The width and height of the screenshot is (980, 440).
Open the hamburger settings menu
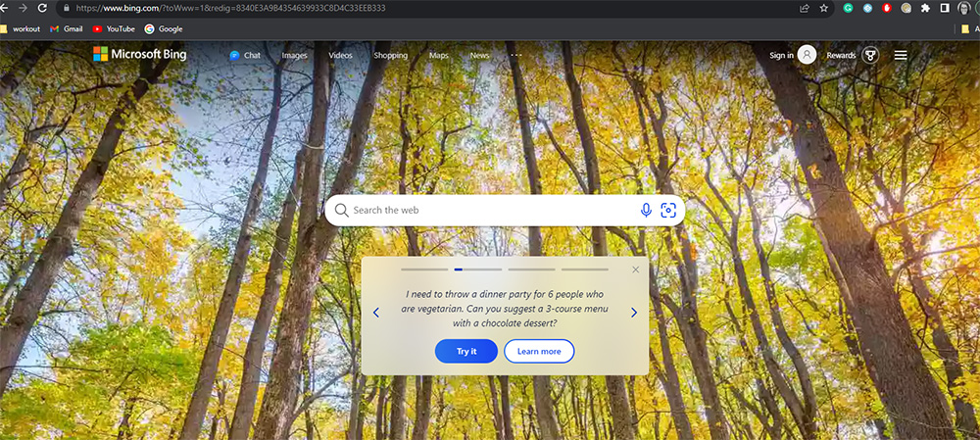(901, 55)
